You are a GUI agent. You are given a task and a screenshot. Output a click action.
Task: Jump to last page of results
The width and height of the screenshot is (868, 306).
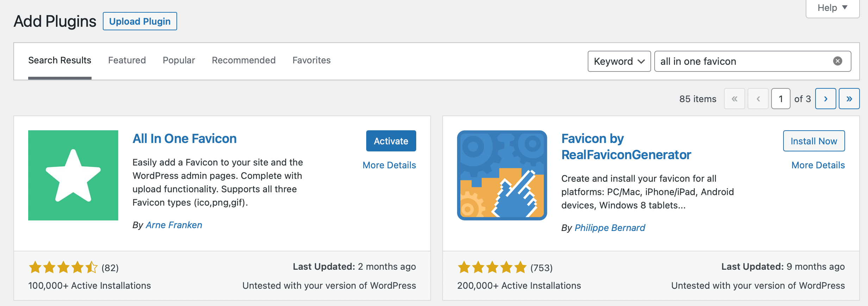tap(849, 99)
